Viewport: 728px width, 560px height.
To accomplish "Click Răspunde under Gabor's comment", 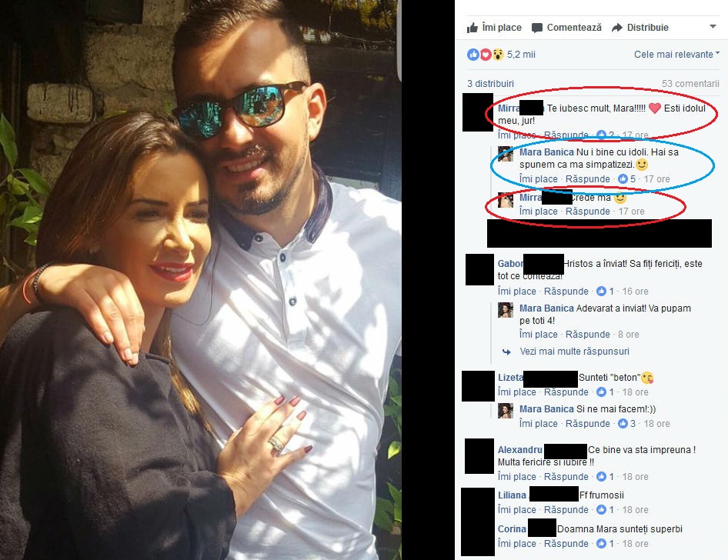I will 566,291.
